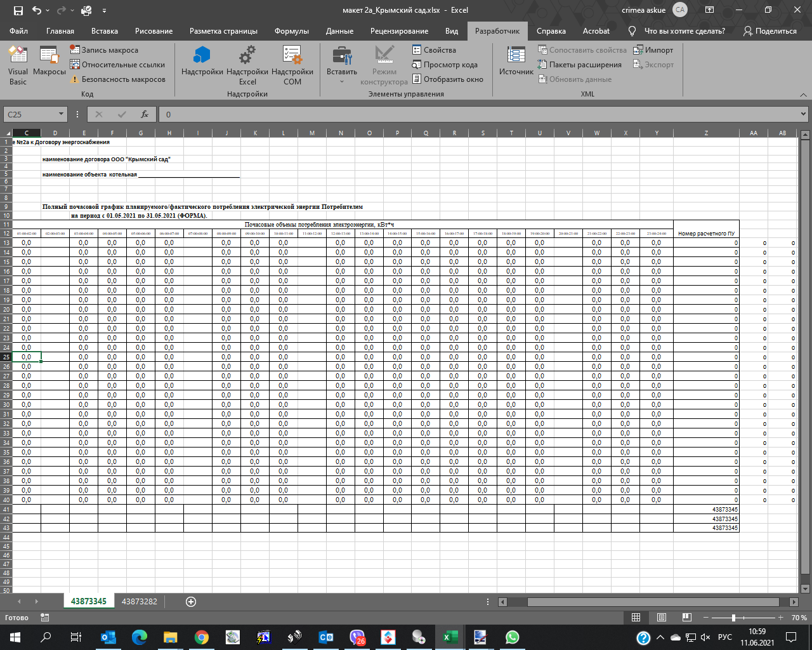Open Ribbon display options
Screen dimensions: 812x650
point(709,10)
